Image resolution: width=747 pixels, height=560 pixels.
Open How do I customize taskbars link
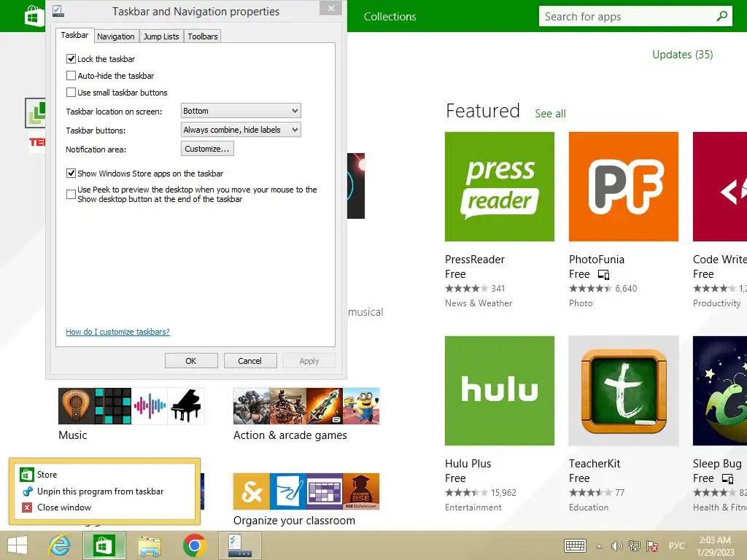(117, 332)
